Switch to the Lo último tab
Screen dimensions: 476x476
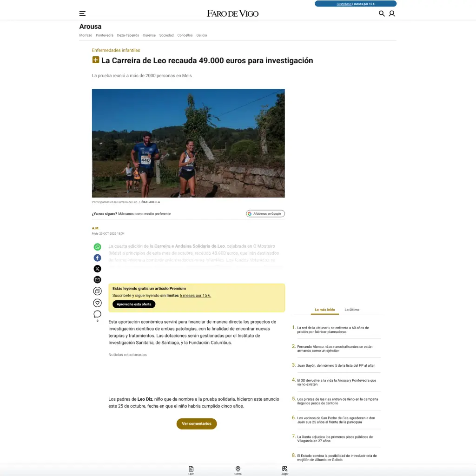352,310
